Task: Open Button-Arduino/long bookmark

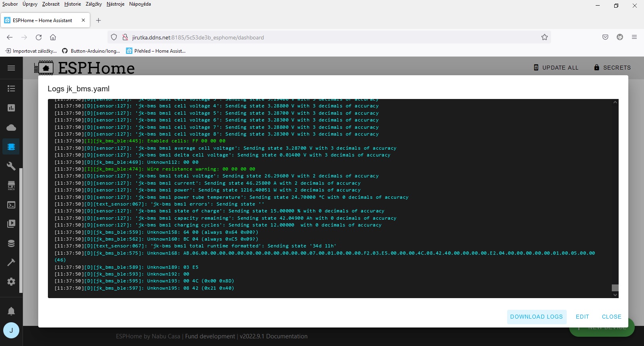Action: point(91,51)
